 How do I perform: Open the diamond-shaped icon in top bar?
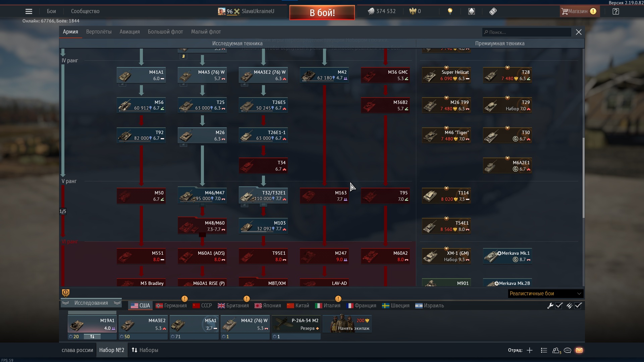(472, 11)
